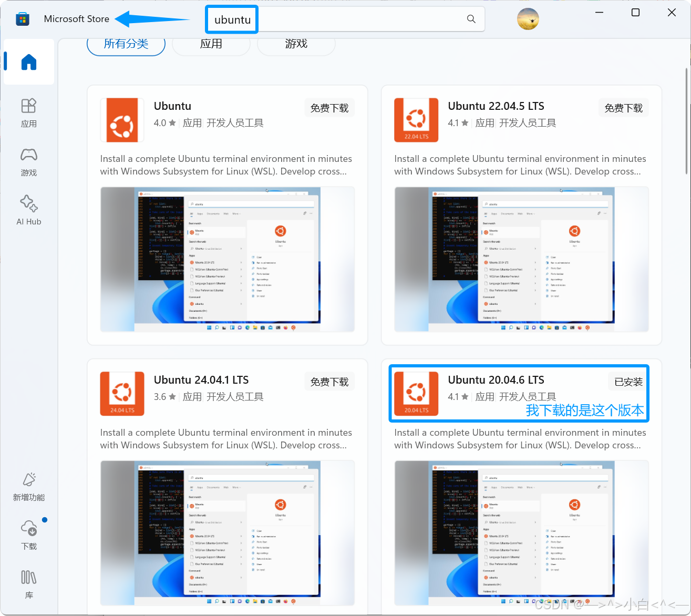Screen dimensions: 691x616
Task: Click the Ubuntu 22.04.5 LTS preview screenshot
Action: point(521,259)
